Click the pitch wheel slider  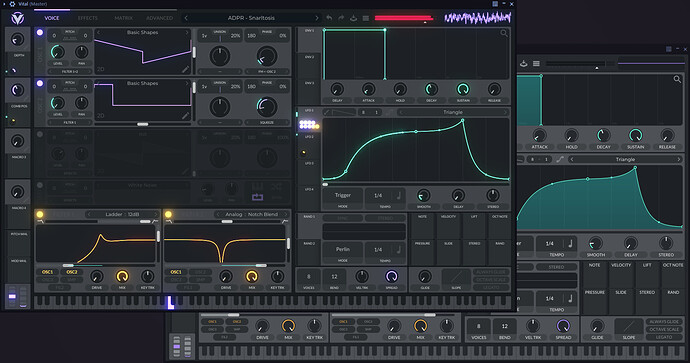pyautogui.click(x=12, y=297)
